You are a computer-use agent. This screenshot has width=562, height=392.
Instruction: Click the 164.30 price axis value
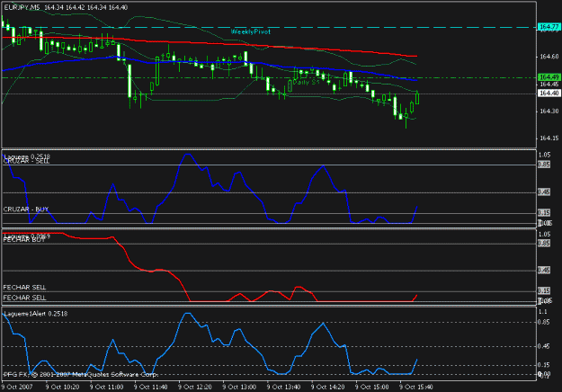tap(549, 111)
